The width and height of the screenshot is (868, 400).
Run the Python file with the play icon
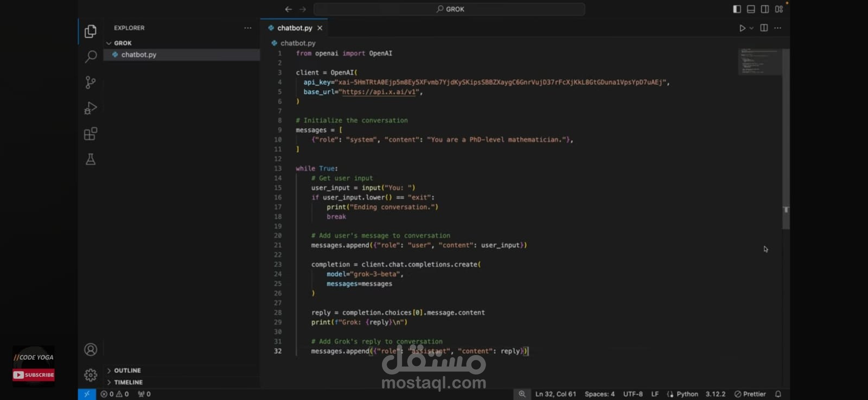click(x=742, y=28)
